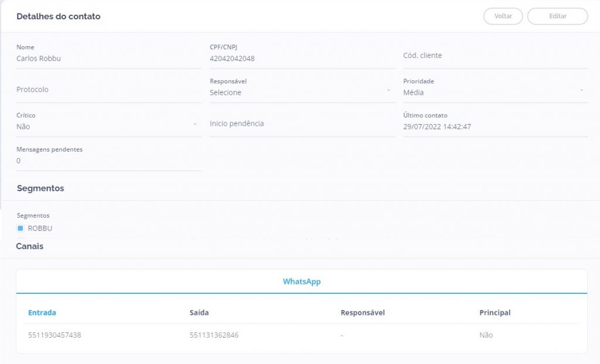The height and width of the screenshot is (364, 600).
Task: Click the Inicio pendência field
Action: click(302, 123)
